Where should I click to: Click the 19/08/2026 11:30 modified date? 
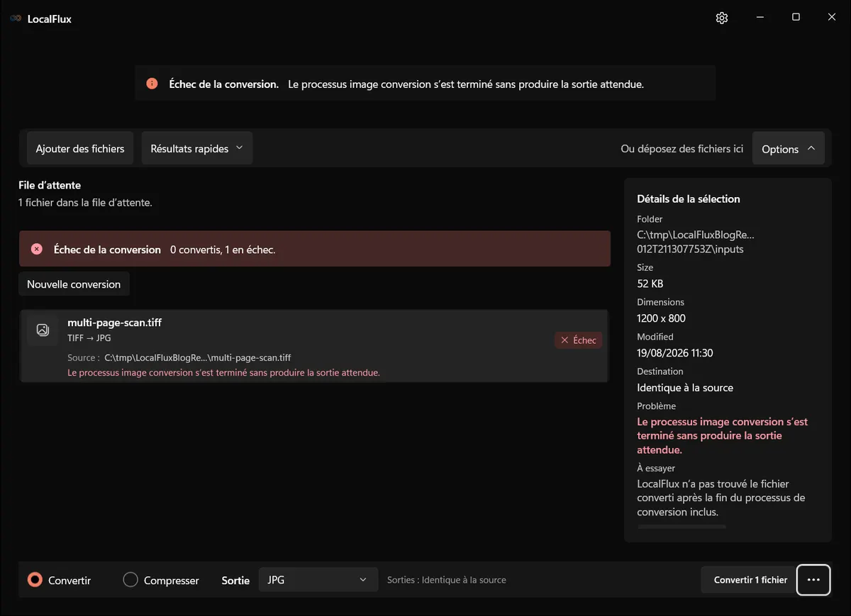point(675,353)
